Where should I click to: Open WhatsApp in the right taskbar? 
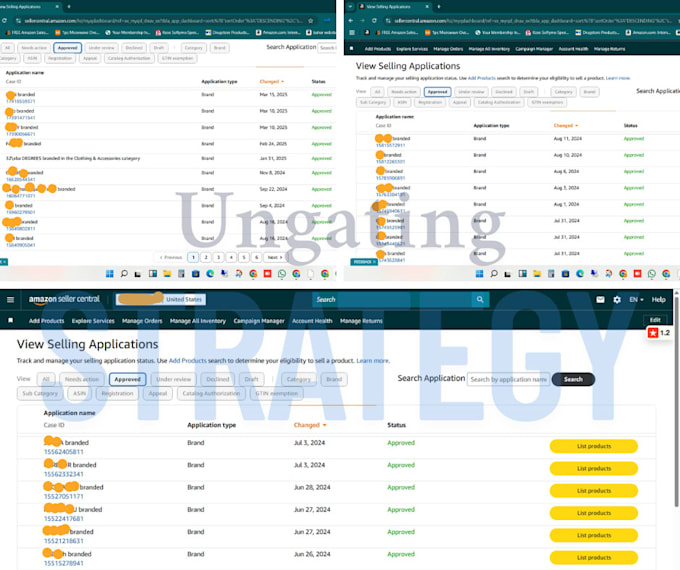(x=652, y=273)
